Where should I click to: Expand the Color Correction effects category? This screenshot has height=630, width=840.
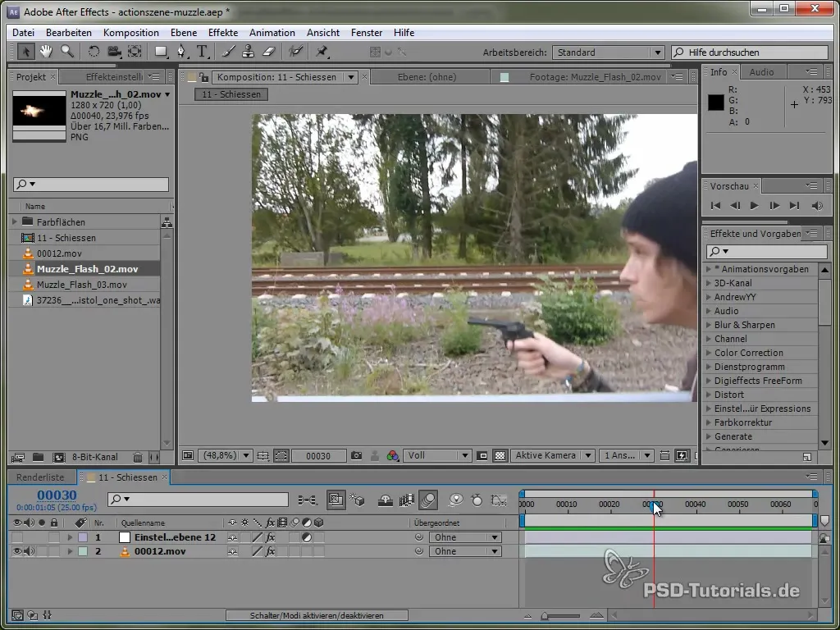pyautogui.click(x=709, y=353)
